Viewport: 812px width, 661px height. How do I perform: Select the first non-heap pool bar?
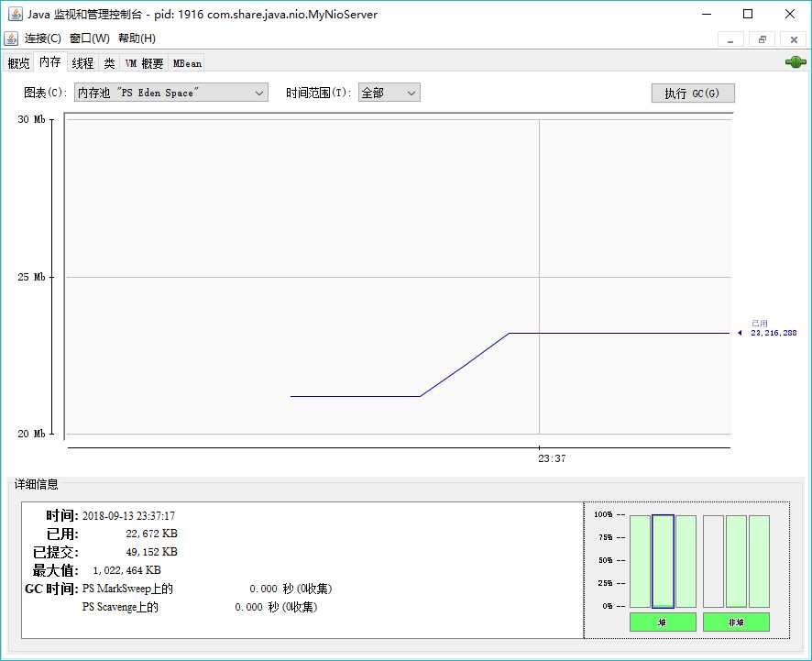[x=713, y=561]
